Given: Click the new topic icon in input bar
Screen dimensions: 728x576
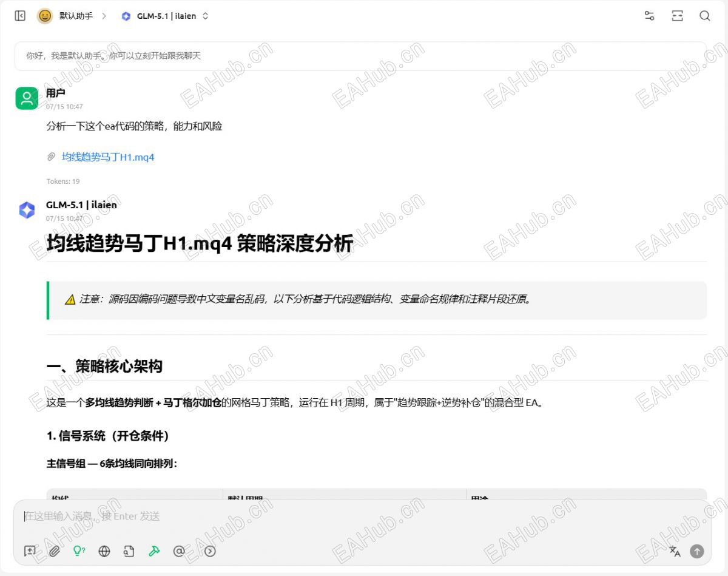Looking at the screenshot, I should (30, 551).
